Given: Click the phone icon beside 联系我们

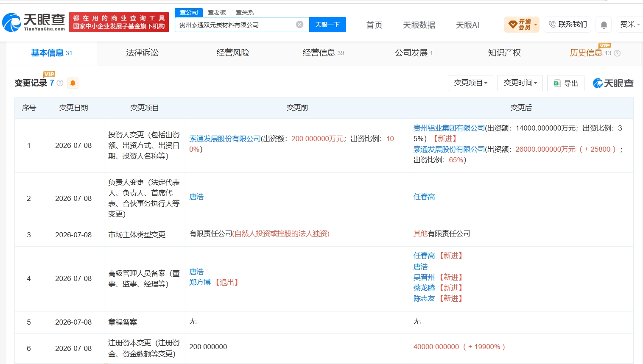Looking at the screenshot, I should 552,25.
